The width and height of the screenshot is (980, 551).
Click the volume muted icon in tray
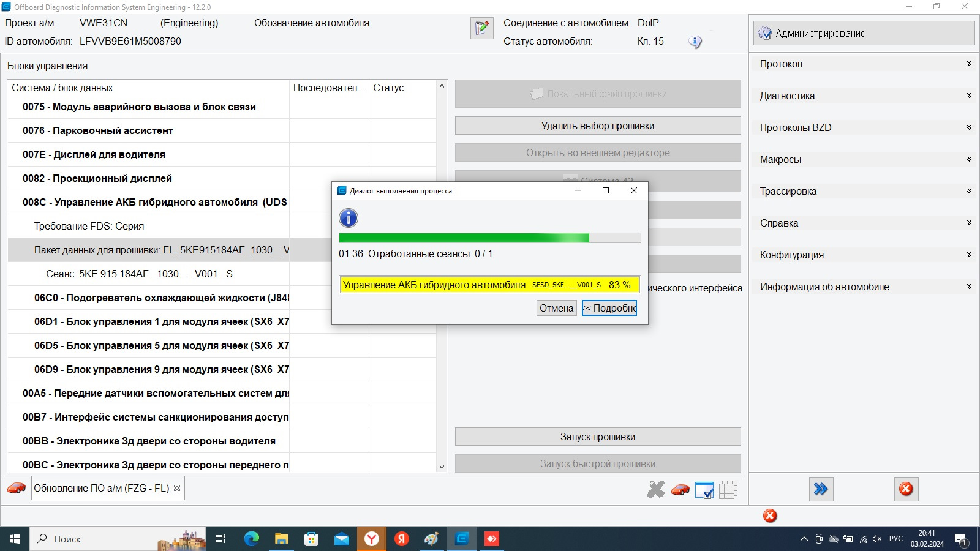click(877, 539)
